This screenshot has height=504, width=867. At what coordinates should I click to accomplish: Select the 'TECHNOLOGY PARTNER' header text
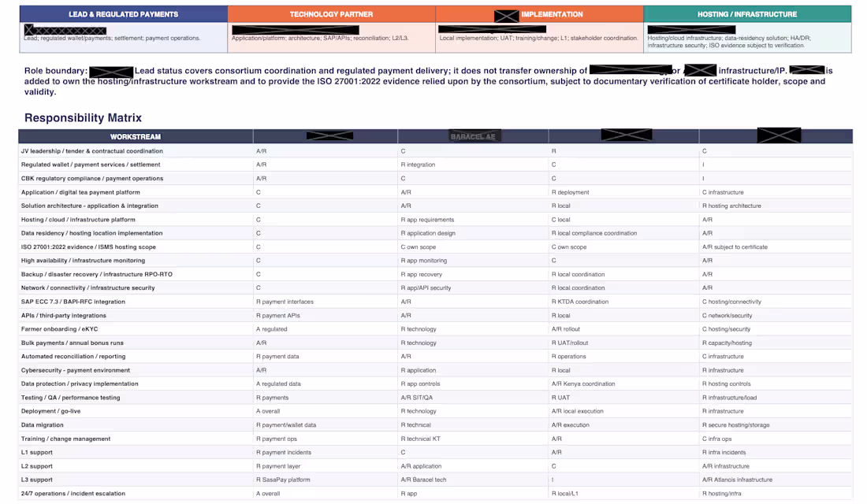(331, 14)
